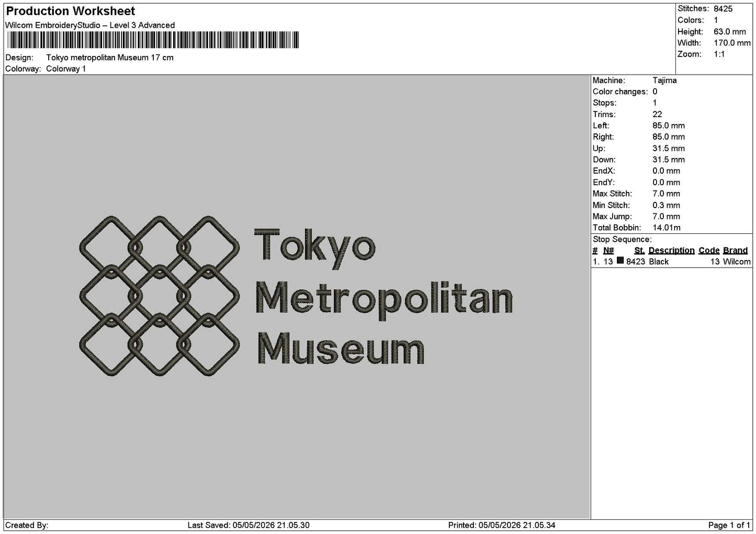The height and width of the screenshot is (534, 756).
Task: Click the Total Bobbin value '14.01m'
Action: pos(667,228)
